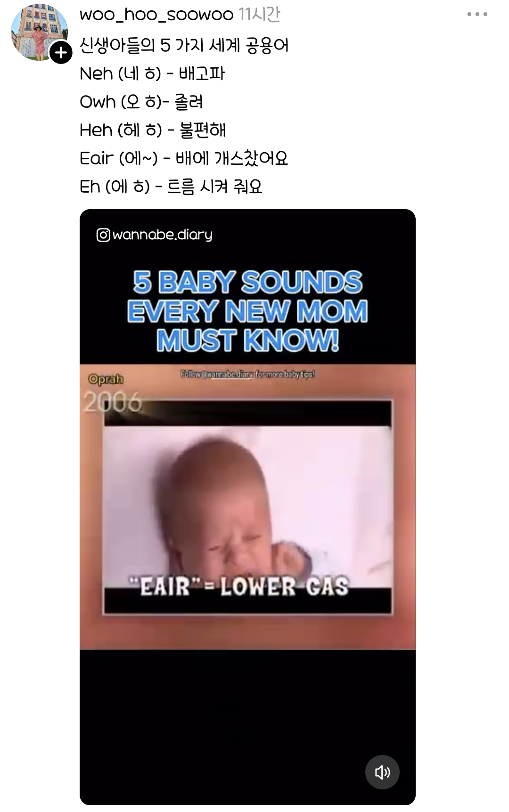
Task: Click the Heh (헤 ㅎ) - 불편해 line
Action: point(153,130)
